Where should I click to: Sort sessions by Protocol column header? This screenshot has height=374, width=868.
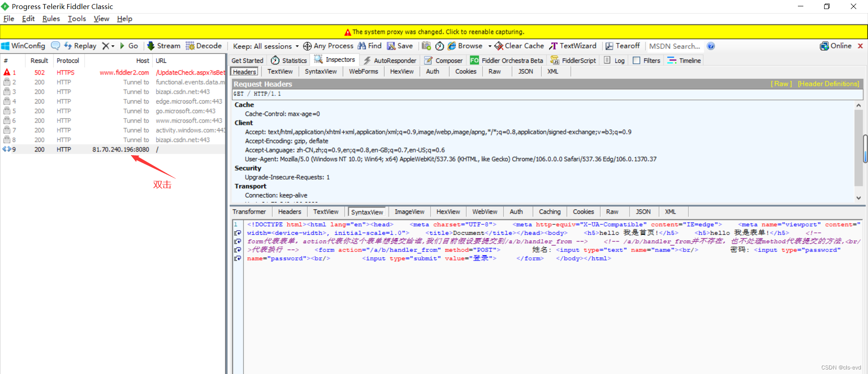(68, 61)
